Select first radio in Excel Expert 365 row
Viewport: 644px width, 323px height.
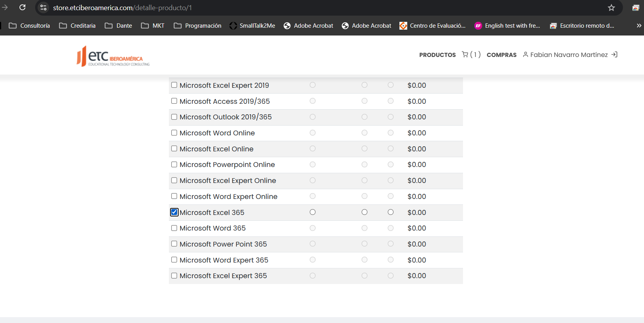point(312,275)
